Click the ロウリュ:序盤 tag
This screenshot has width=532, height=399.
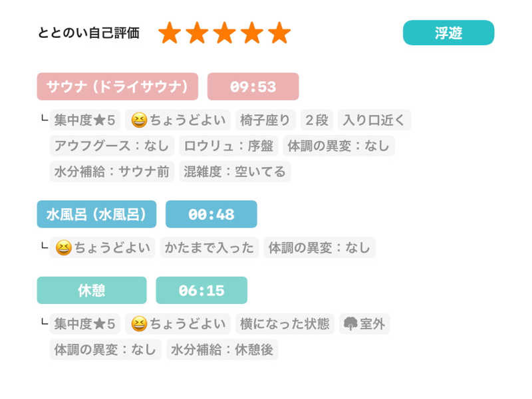pyautogui.click(x=228, y=146)
